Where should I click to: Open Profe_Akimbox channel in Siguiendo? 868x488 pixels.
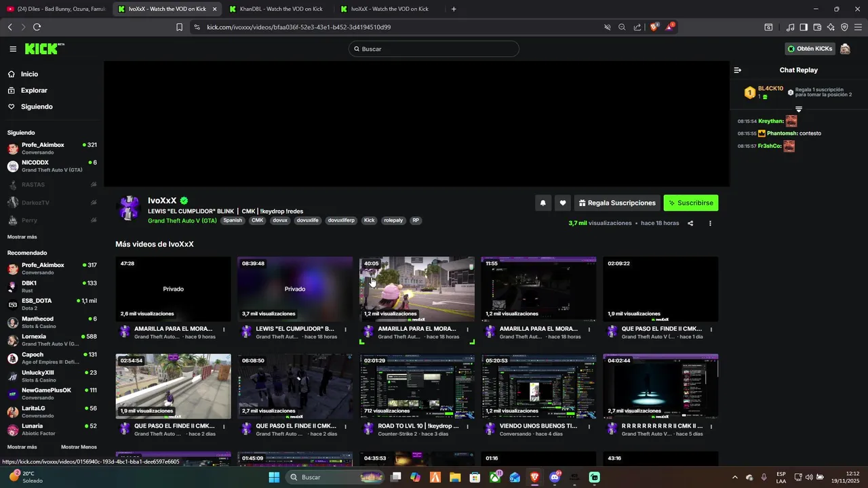[x=52, y=148]
